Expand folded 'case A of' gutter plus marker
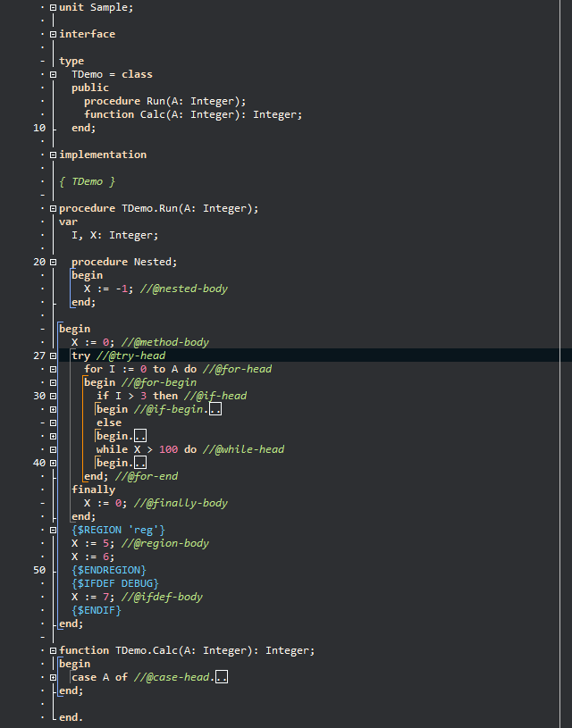Screen dimensions: 572x728 coord(53,677)
